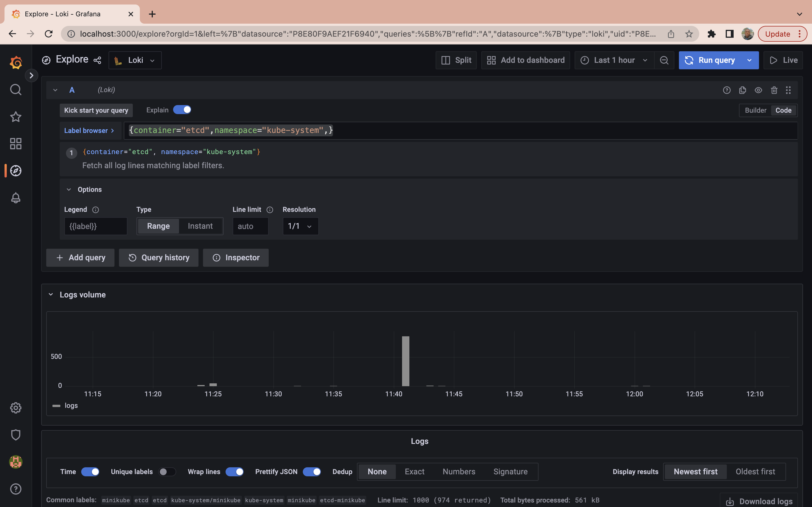Screen dimensions: 812x507
Task: Click the Legend input field
Action: point(96,226)
